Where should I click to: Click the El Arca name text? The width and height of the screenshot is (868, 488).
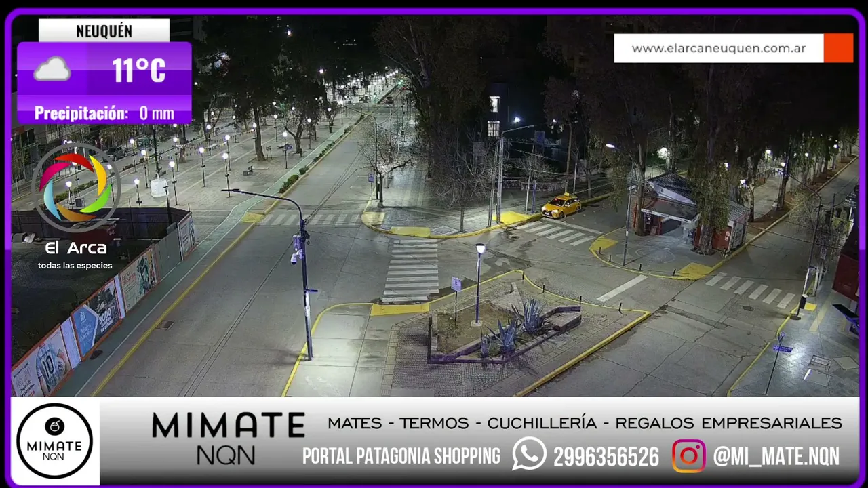coord(76,248)
